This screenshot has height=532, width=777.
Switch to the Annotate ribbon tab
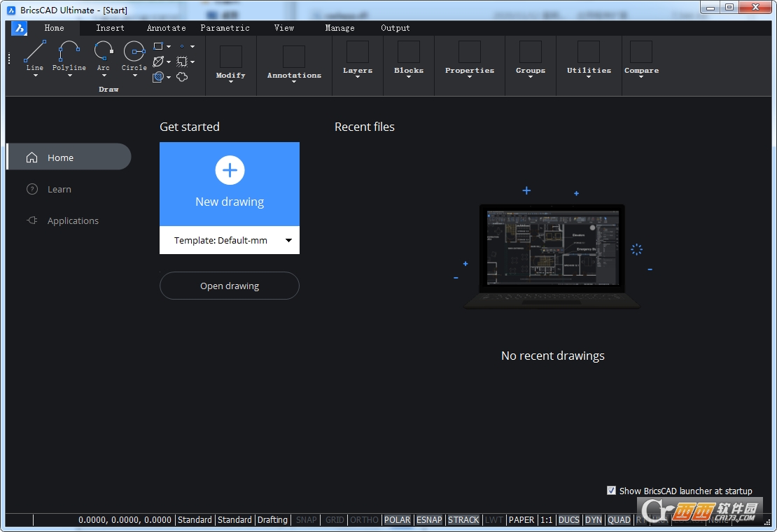pyautogui.click(x=166, y=28)
